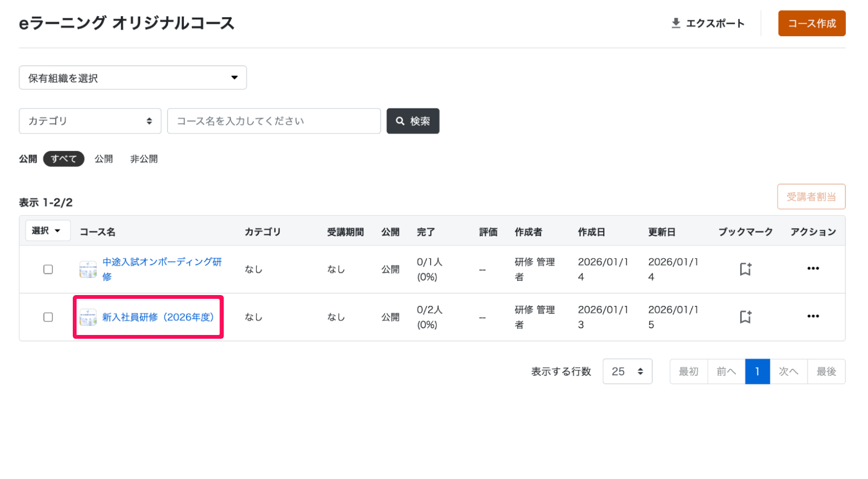Open 新入社員研修（2026年度） course link
The image size is (868, 479).
[158, 317]
